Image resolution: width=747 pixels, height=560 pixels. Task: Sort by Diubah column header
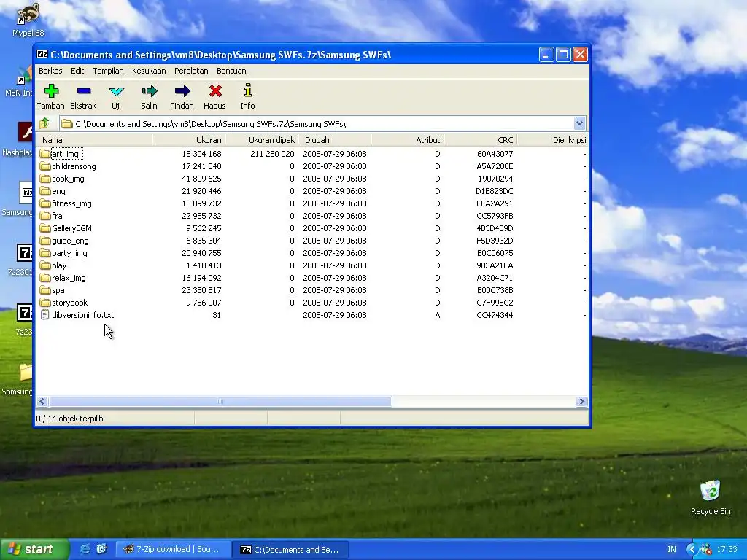[x=334, y=140]
